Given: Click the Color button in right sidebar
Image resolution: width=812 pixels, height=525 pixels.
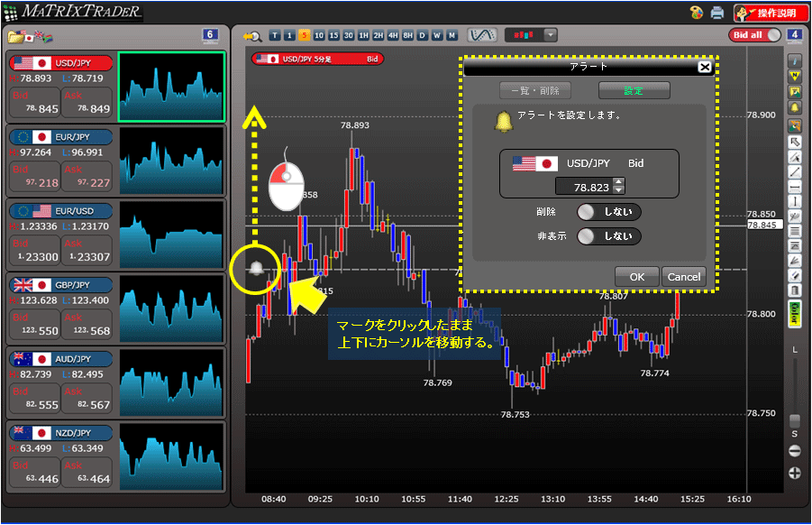Looking at the screenshot, I should [x=794, y=315].
